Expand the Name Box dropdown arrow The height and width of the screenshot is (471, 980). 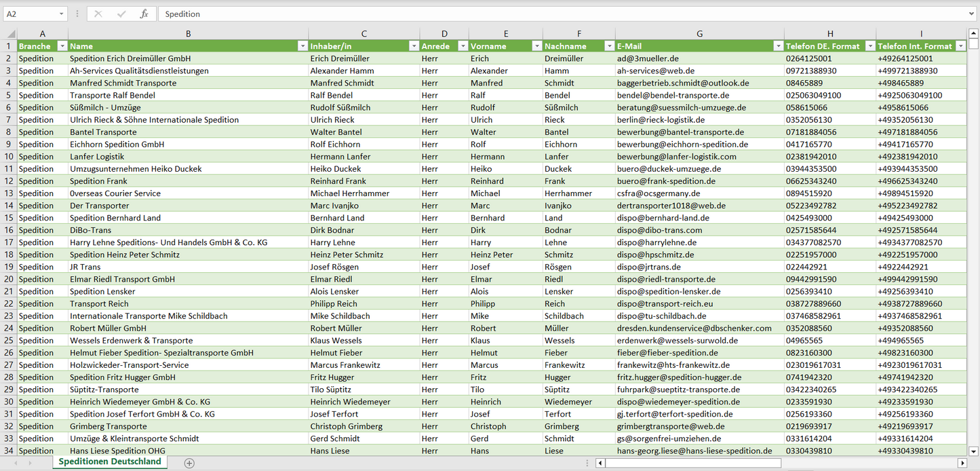coord(61,14)
